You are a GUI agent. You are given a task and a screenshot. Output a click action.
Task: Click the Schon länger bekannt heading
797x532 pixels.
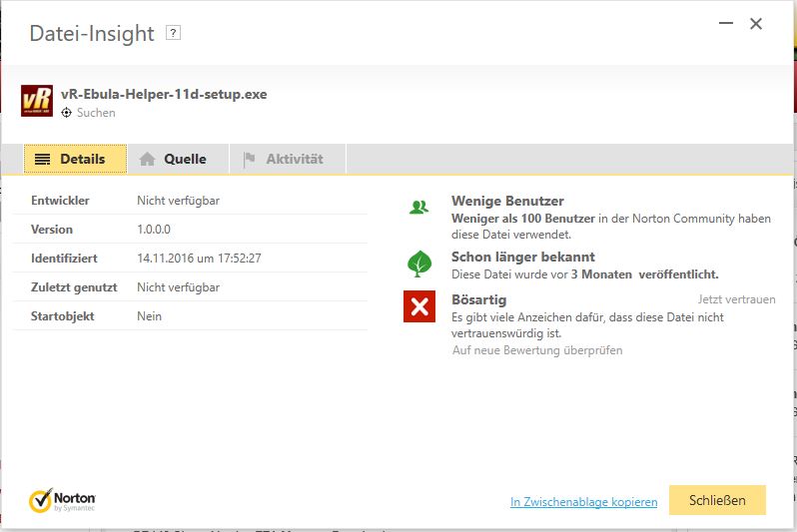[x=523, y=258]
